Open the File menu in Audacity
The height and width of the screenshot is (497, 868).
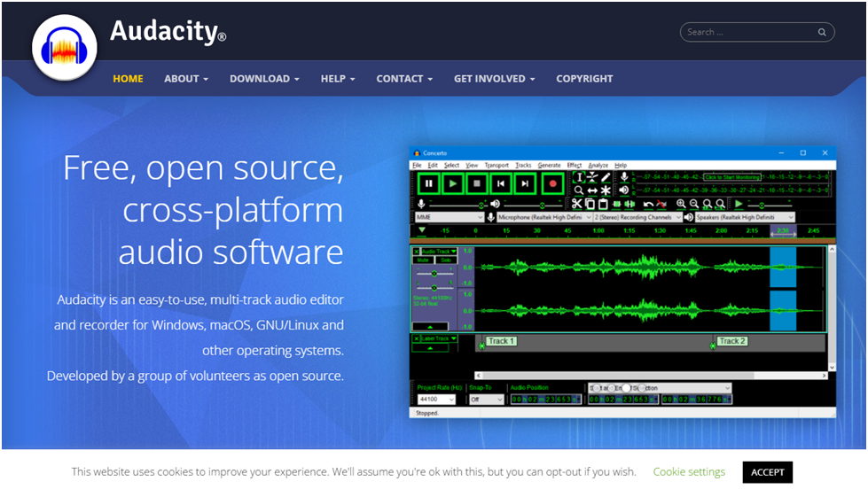click(417, 166)
